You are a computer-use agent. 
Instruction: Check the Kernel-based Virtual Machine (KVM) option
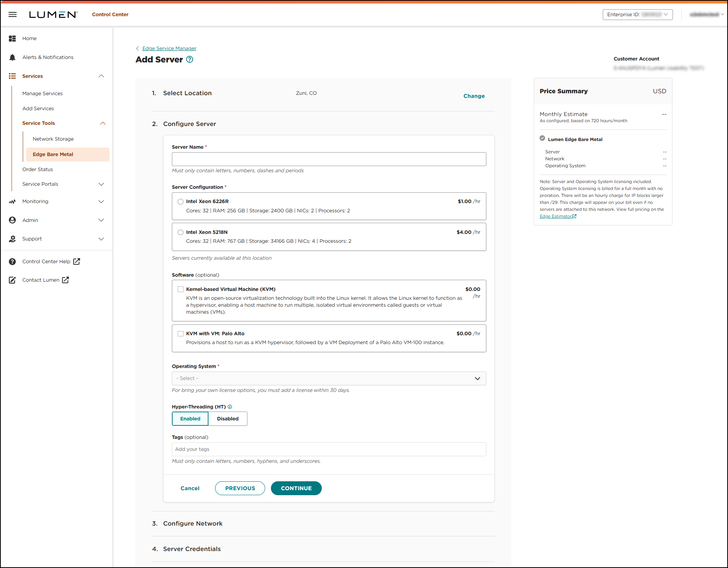click(x=180, y=289)
